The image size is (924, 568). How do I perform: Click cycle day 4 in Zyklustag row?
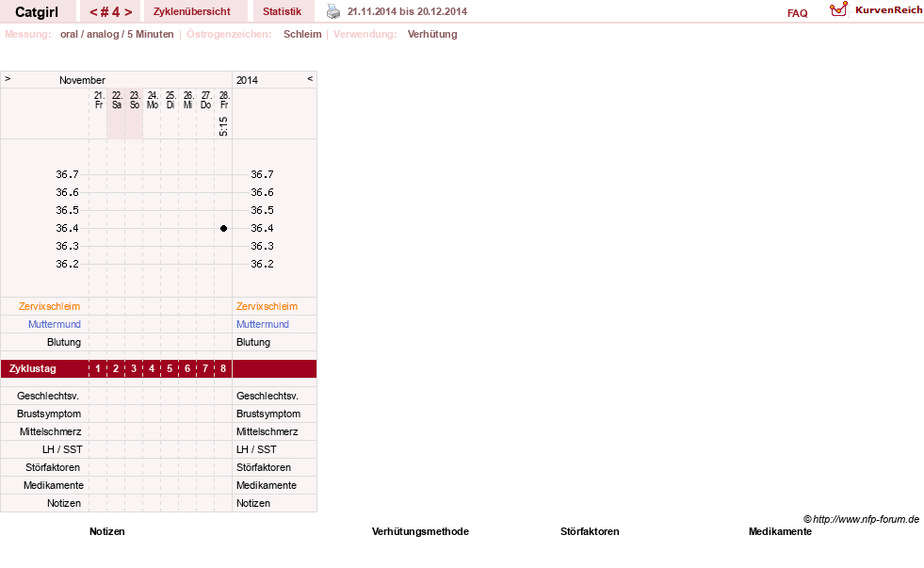(x=152, y=368)
